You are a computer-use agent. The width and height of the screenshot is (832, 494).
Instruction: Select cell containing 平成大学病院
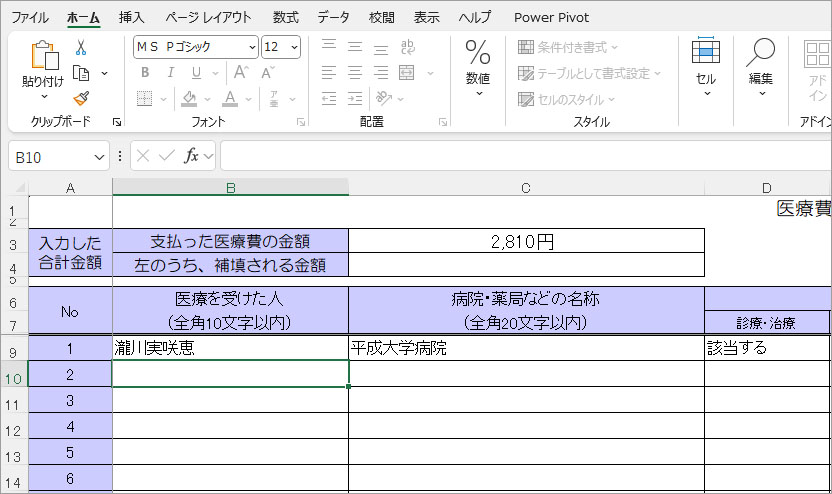click(x=526, y=348)
